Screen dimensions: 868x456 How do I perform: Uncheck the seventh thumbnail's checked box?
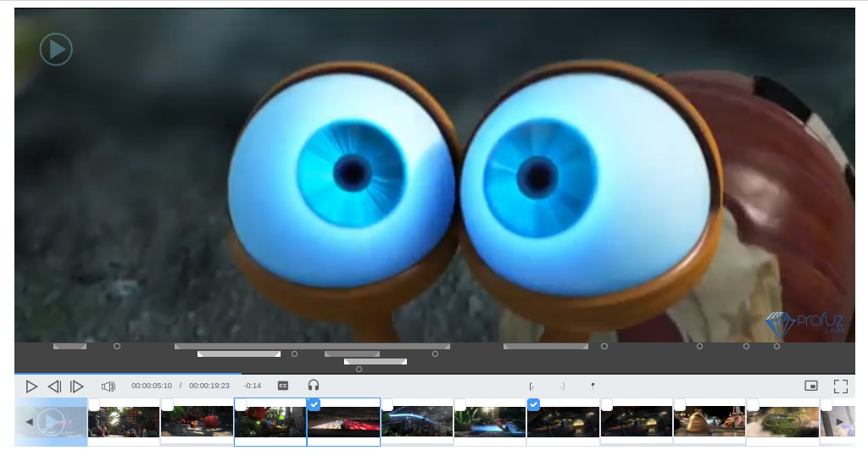pos(534,404)
